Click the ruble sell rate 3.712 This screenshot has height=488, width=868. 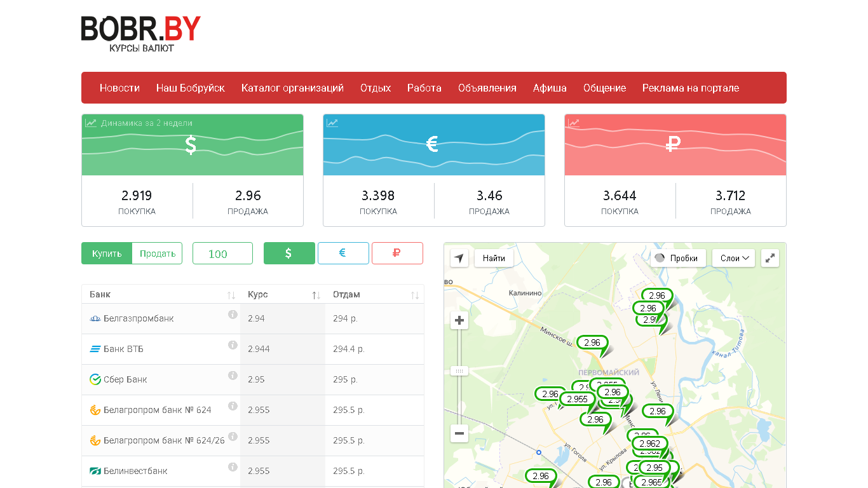click(x=730, y=196)
